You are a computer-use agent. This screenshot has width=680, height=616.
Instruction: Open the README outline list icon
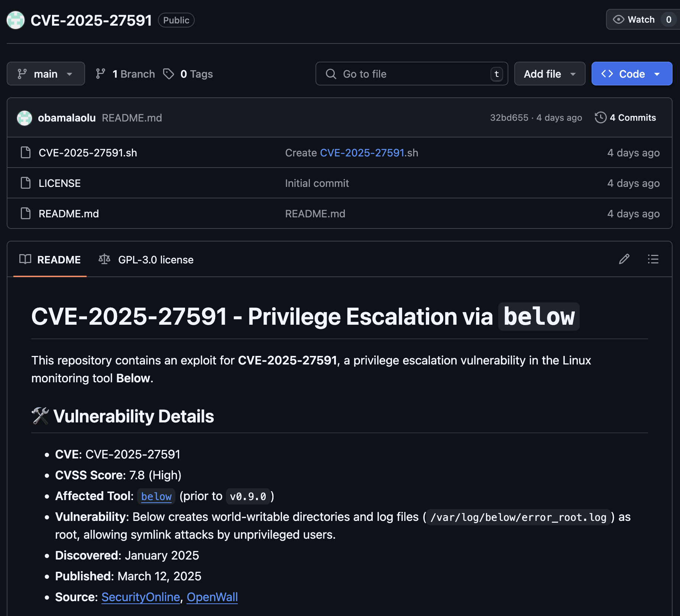[653, 259]
